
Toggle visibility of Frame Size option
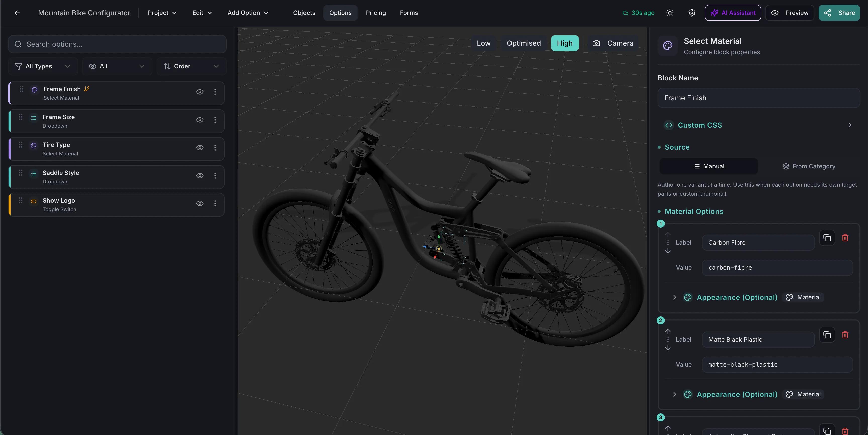point(200,120)
